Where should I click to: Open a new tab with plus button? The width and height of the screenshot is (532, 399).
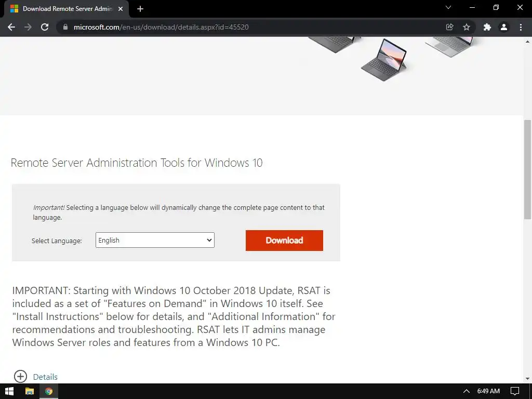tap(140, 9)
